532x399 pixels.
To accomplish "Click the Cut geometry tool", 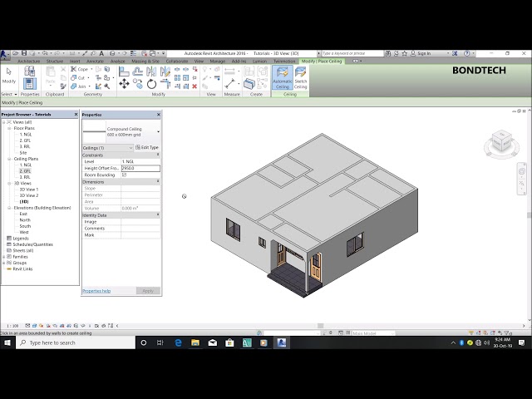I will (x=78, y=77).
